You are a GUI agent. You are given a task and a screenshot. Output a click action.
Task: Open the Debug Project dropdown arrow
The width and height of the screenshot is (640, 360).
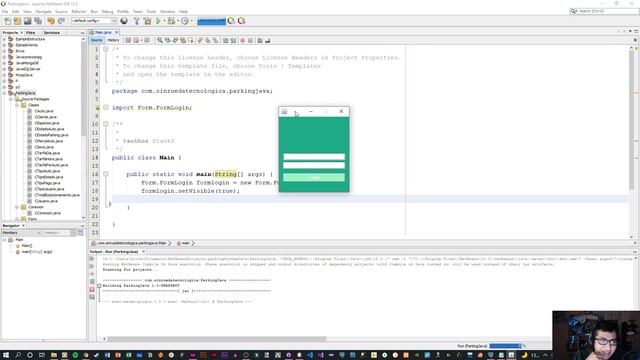pos(178,21)
